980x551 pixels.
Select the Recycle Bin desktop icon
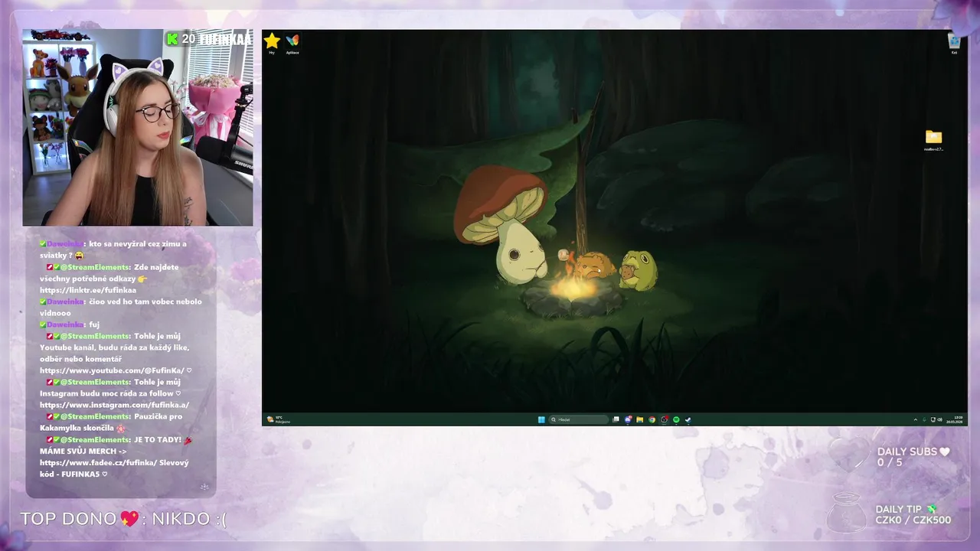(x=954, y=44)
